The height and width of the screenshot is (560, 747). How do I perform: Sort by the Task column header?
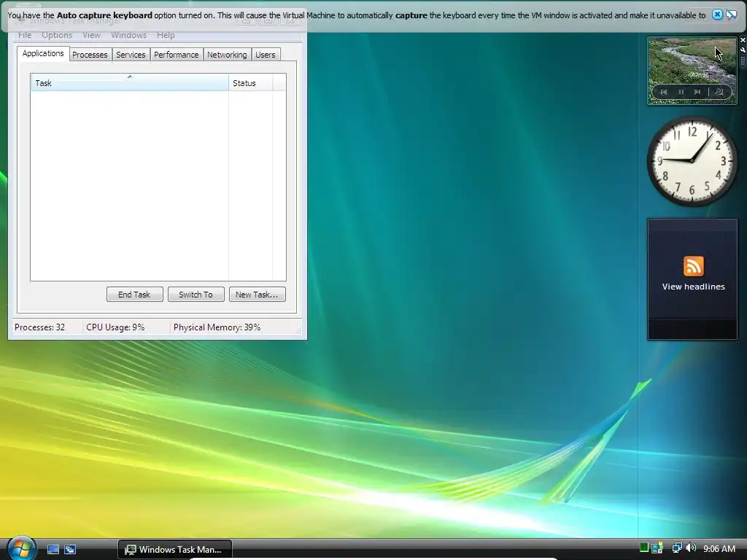click(130, 83)
